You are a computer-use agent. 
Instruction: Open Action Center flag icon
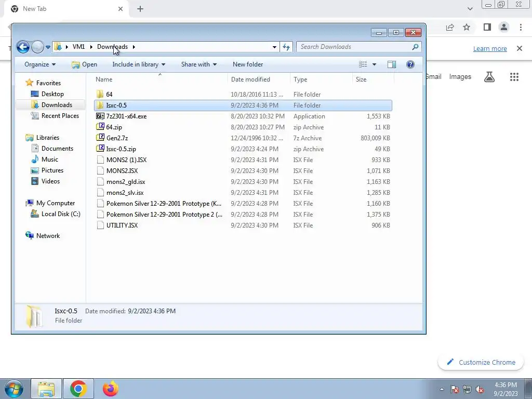455,389
